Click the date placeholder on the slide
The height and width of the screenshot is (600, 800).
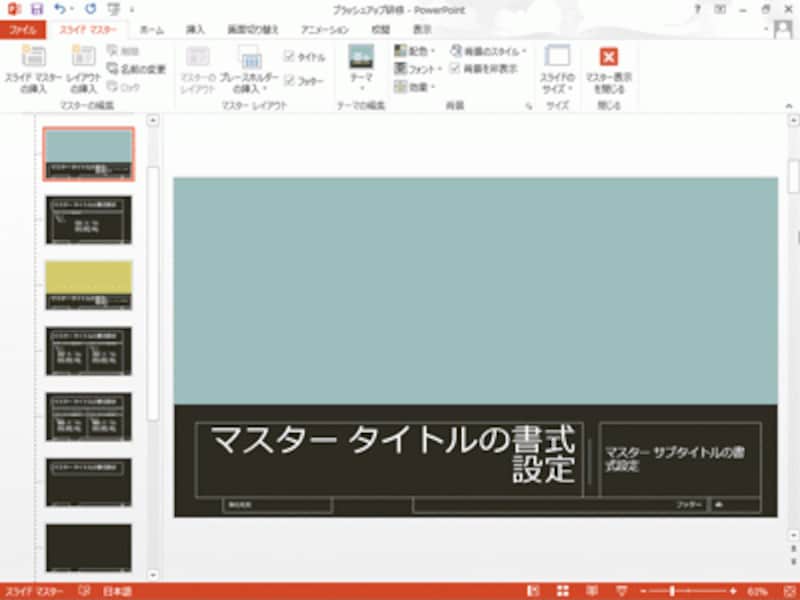point(278,505)
